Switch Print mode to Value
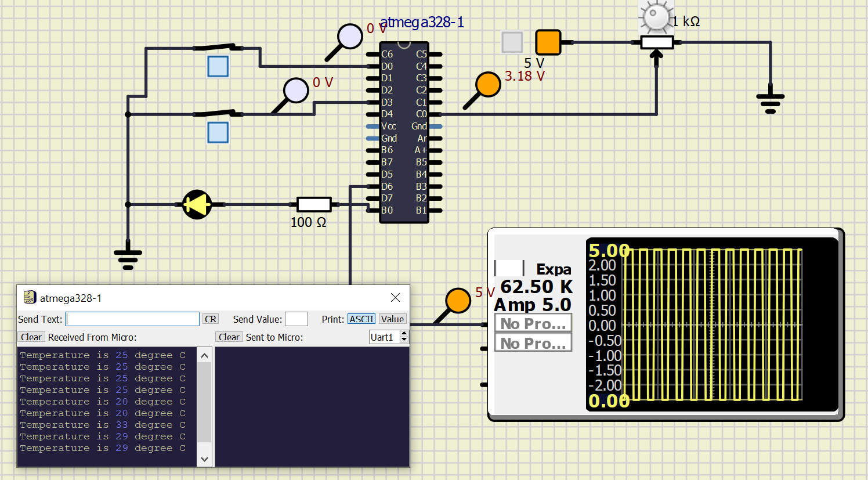The width and height of the screenshot is (868, 480). pos(392,319)
